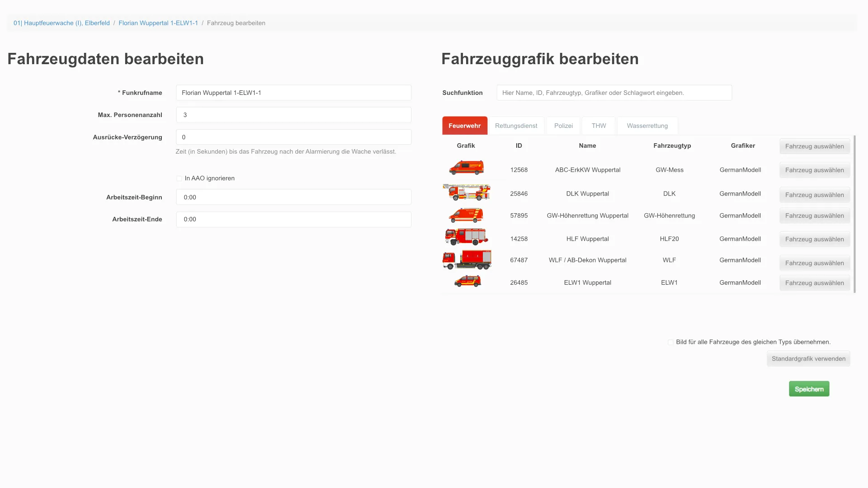Choose 'Fahrzeug auswählen' for ELW1 Wuppertal
868x488 pixels.
814,283
